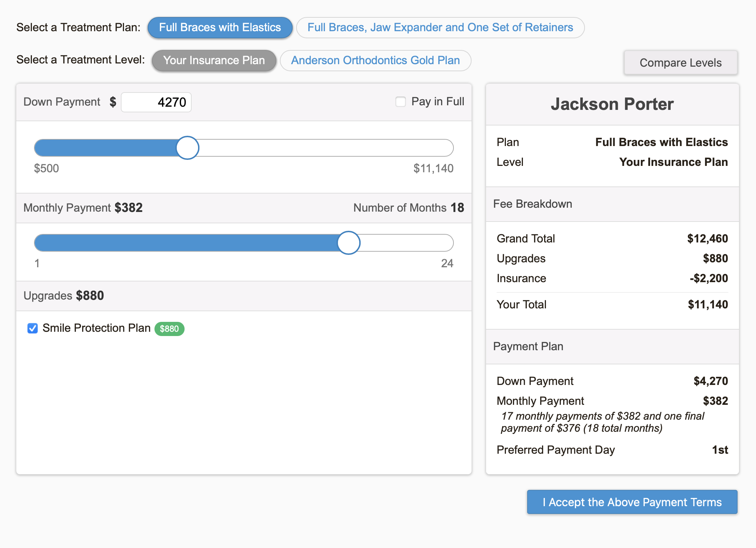Click the empty down payment slider track
Screen dimensions: 756x548
326,148
